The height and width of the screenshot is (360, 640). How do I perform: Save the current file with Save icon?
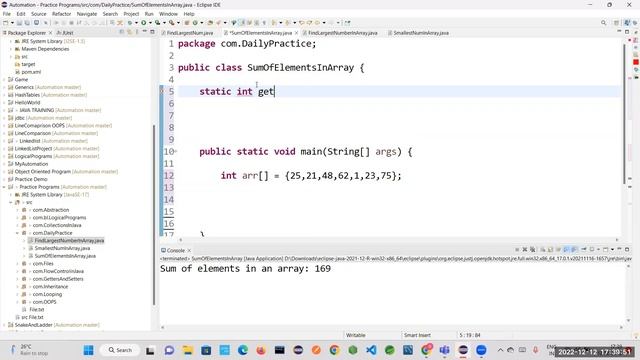[x=19, y=23]
